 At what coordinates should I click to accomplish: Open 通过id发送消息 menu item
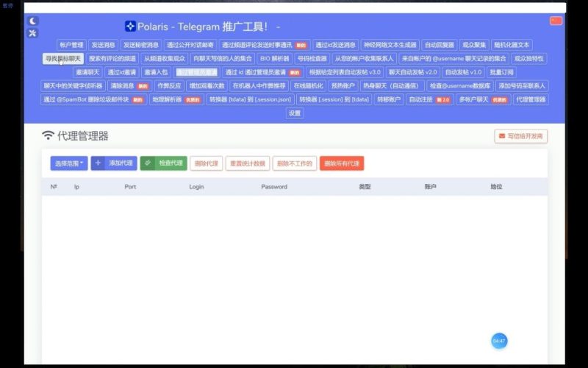click(335, 45)
